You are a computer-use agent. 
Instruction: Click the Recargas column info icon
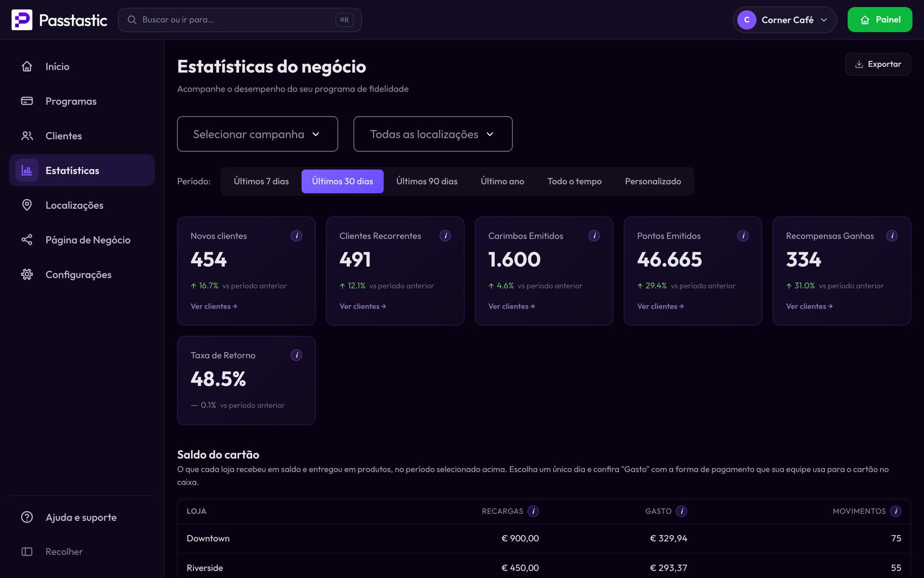[x=533, y=511]
